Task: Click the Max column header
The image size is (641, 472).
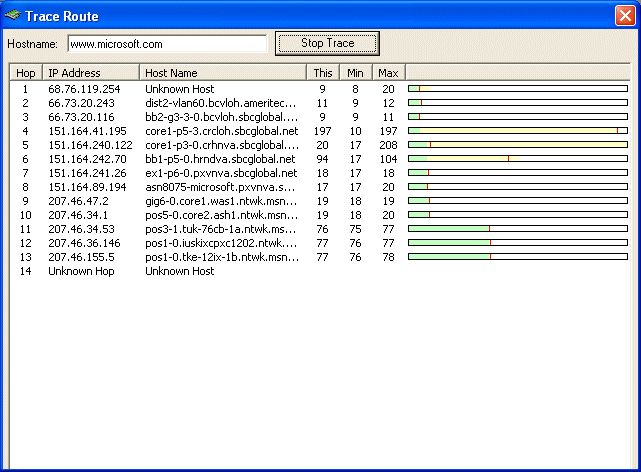Action: (x=388, y=73)
